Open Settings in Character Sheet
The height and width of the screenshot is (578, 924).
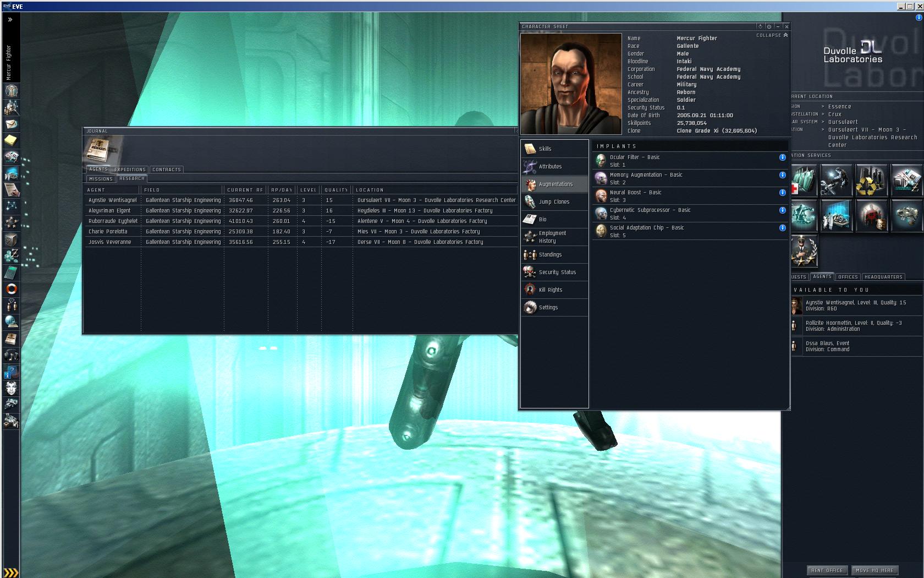[x=554, y=307]
